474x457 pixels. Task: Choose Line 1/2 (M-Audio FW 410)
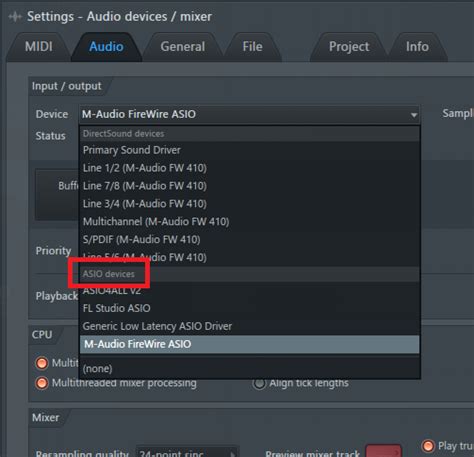pyautogui.click(x=249, y=168)
